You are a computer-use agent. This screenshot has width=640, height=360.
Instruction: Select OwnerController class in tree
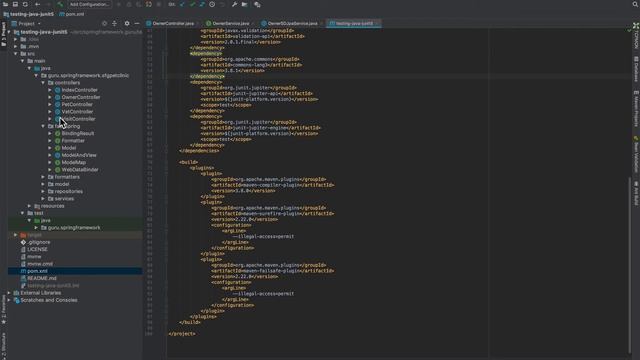[81, 97]
